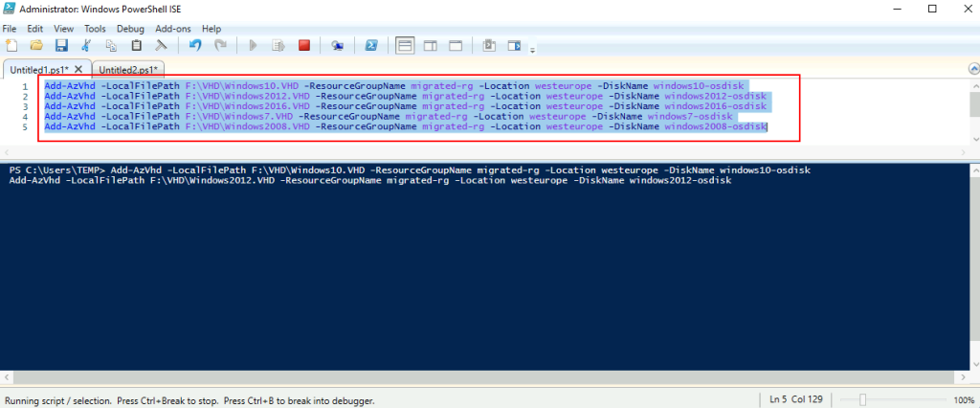The height and width of the screenshot is (408, 980).
Task: Click console line with windows2012-osdisk
Action: 370,180
